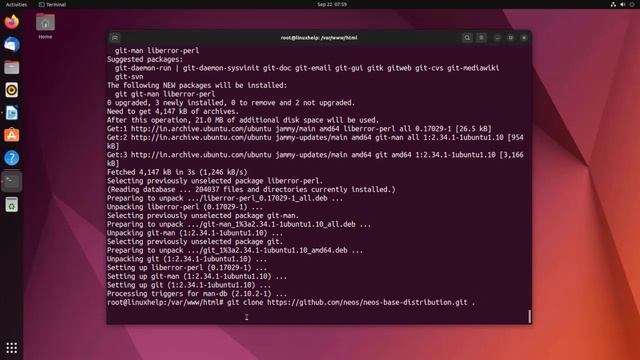Open a new tab in terminal headerbar

(x=115, y=38)
